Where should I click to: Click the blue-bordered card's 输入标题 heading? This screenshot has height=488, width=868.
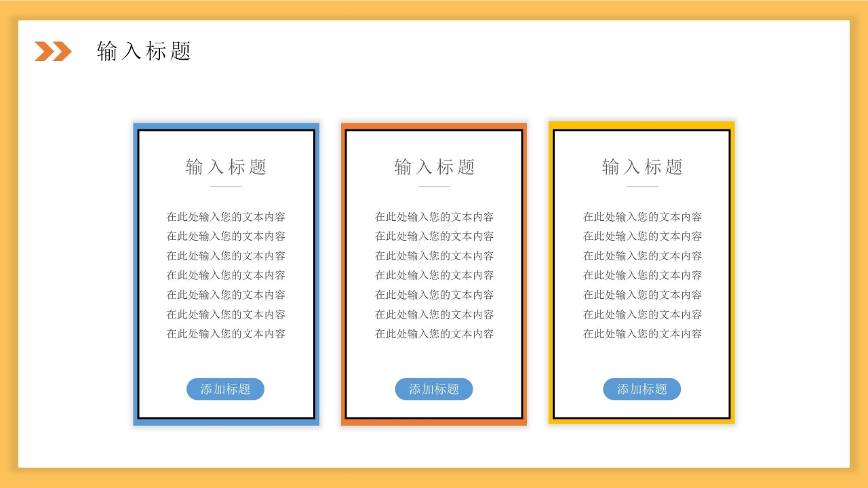(225, 166)
